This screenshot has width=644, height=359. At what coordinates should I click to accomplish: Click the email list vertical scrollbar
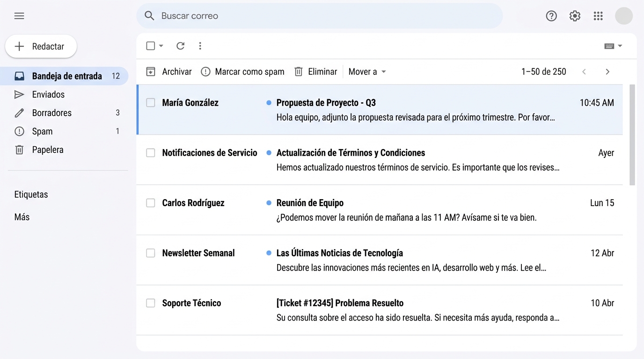click(632, 135)
